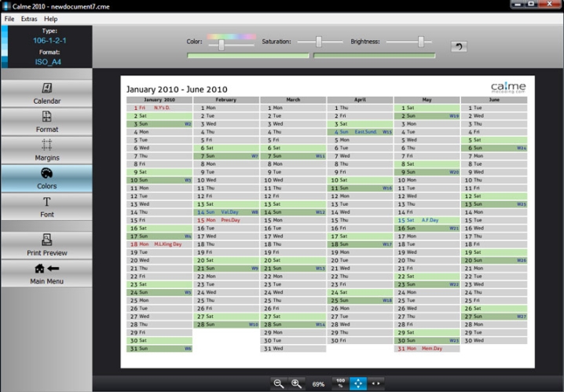Image resolution: width=564 pixels, height=392 pixels.
Task: Open the Format settings panel
Action: pos(46,122)
